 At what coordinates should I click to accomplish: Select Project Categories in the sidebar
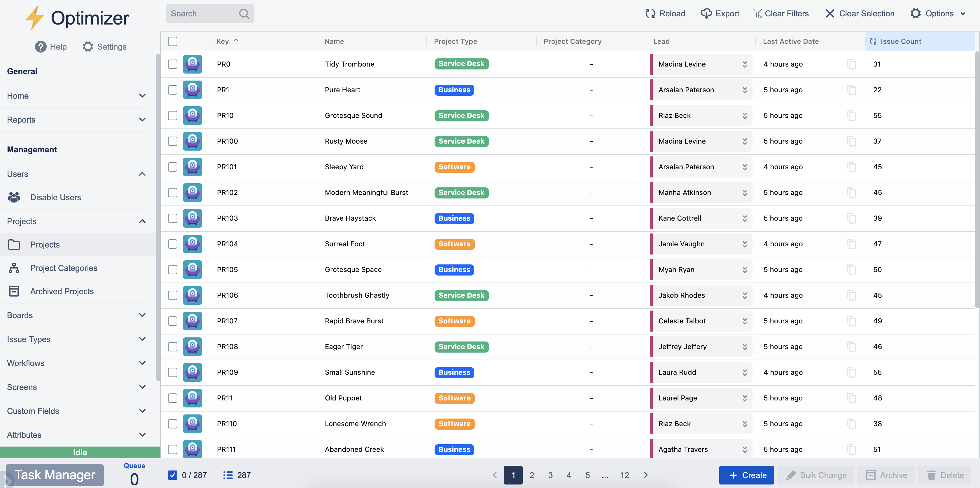pos(64,268)
